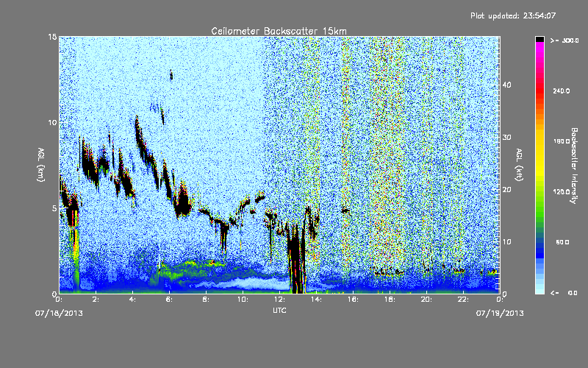This screenshot has width=588, height=368.
Task: Pick the palest cyan bottom band of colorbar
Action: (x=539, y=291)
